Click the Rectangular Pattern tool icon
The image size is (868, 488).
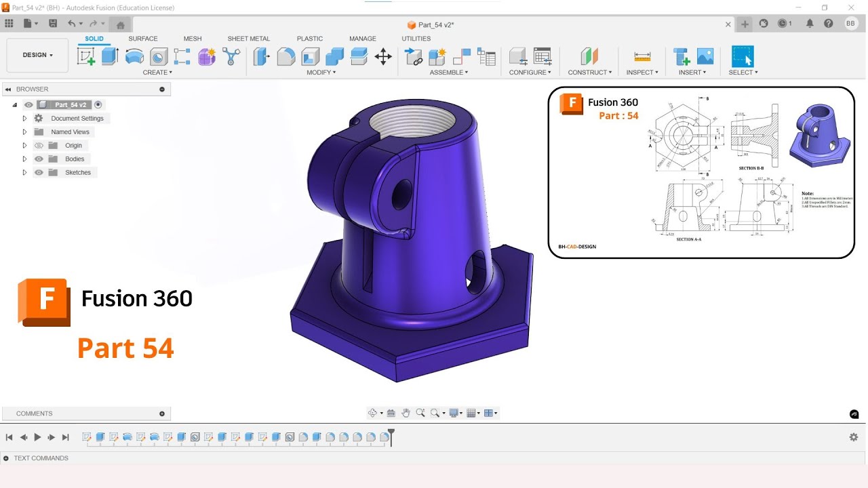[182, 57]
